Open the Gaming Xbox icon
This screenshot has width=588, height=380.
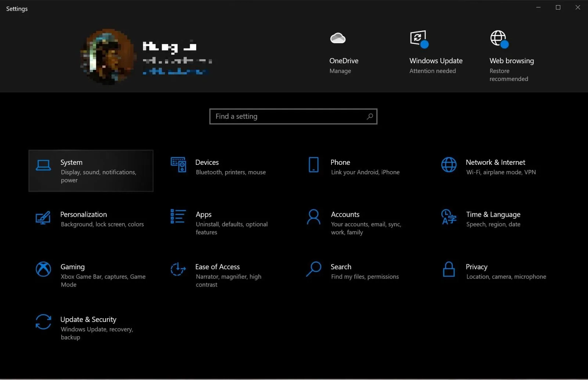coord(43,269)
